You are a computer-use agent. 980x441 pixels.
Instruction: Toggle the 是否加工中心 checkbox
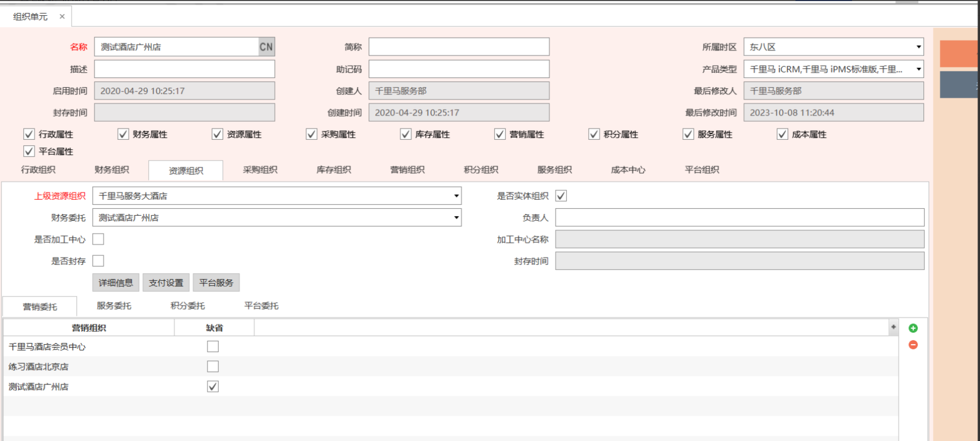(99, 239)
